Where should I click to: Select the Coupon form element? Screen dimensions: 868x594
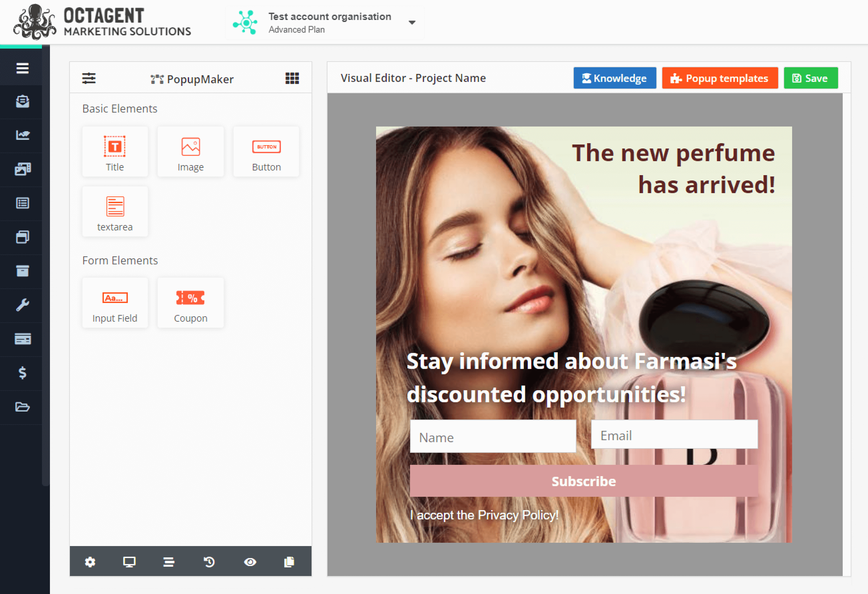(x=190, y=303)
